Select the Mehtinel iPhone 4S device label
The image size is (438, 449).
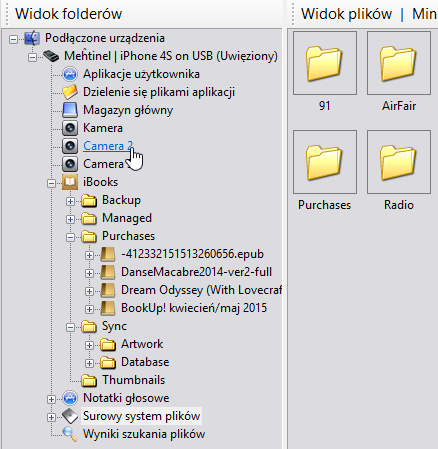(x=171, y=56)
